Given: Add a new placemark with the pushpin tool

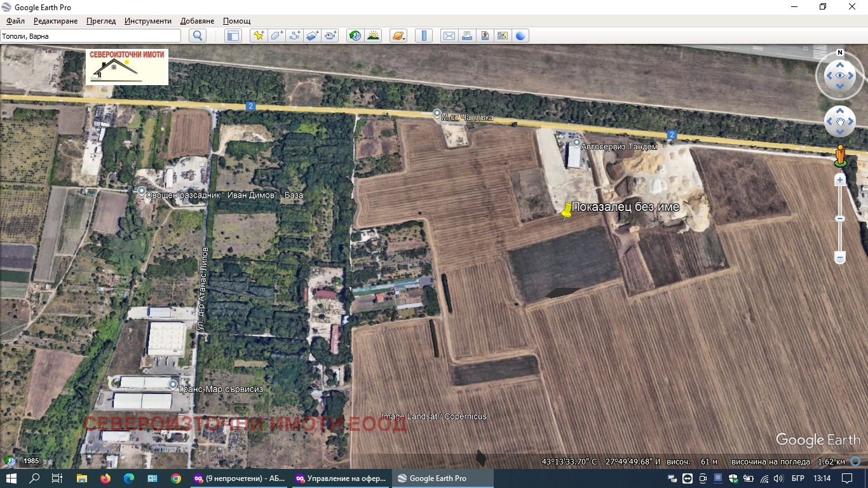Looking at the screenshot, I should tap(258, 36).
